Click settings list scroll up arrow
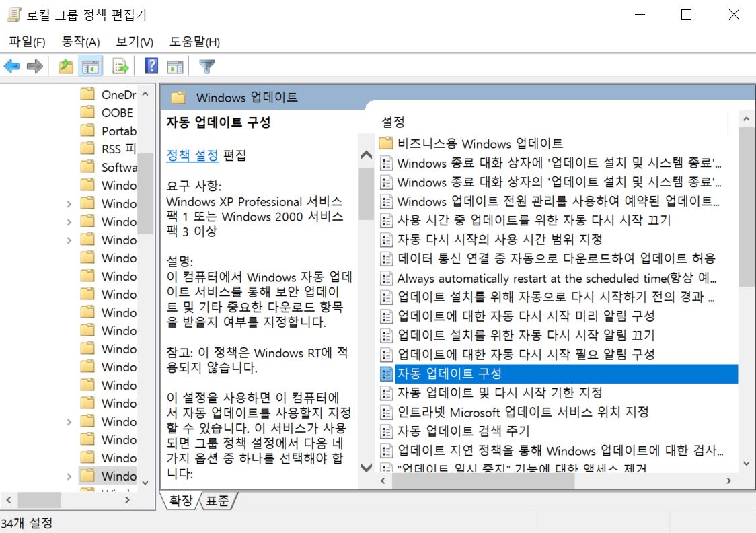Viewport: 756px width, 533px height. [x=747, y=118]
